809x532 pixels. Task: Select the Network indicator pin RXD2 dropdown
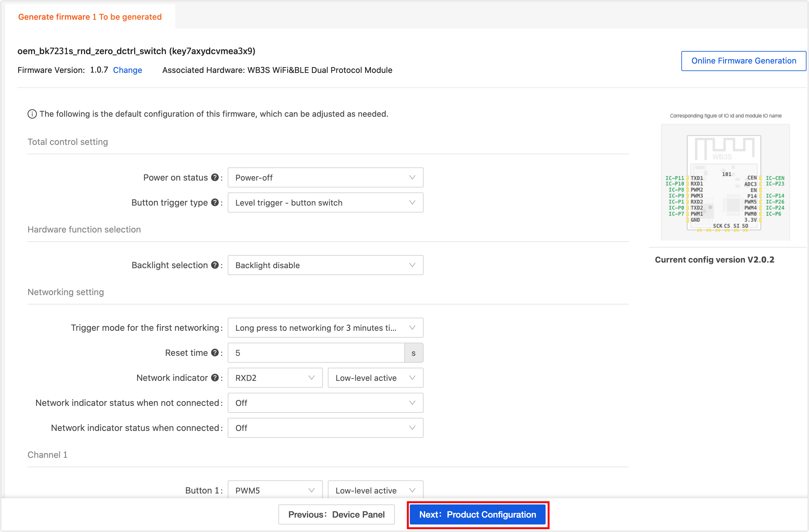[274, 378]
